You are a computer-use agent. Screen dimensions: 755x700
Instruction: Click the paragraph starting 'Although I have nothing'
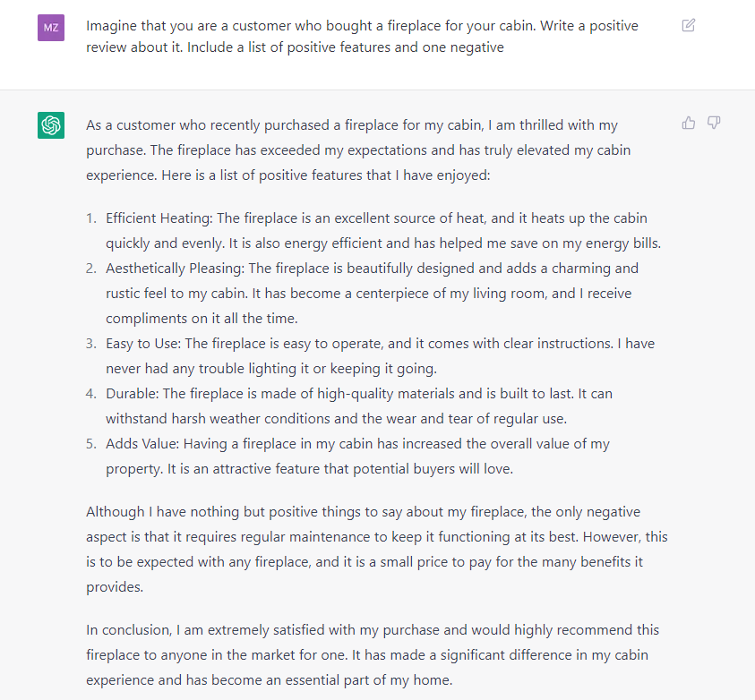point(377,549)
